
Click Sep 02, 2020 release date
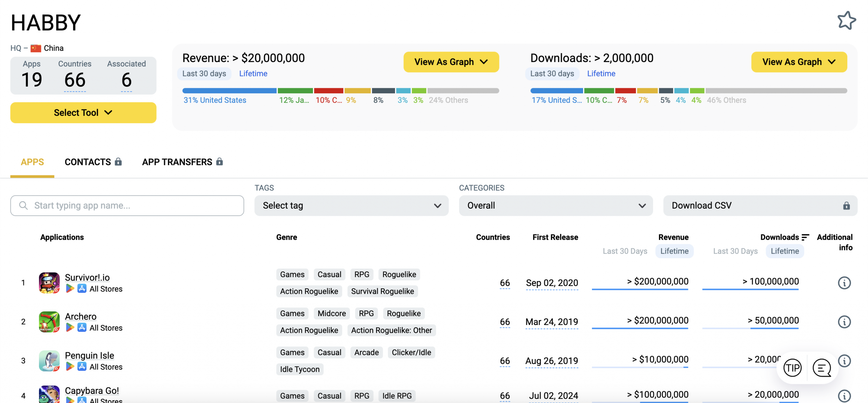552,283
